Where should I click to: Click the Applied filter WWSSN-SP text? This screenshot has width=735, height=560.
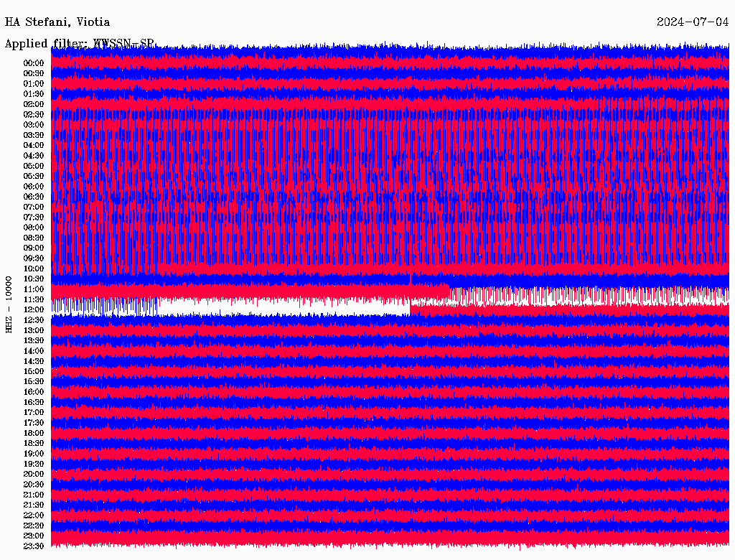pyautogui.click(x=79, y=44)
